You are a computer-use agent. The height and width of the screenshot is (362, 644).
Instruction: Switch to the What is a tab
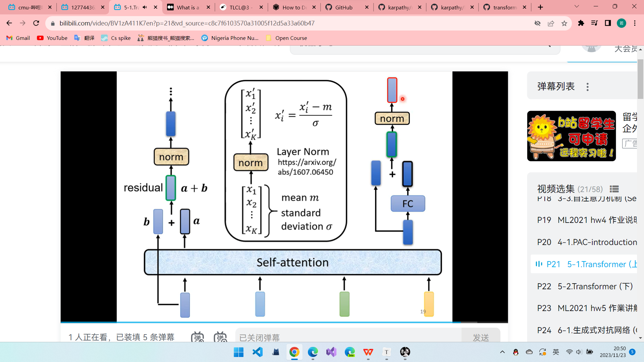(188, 7)
